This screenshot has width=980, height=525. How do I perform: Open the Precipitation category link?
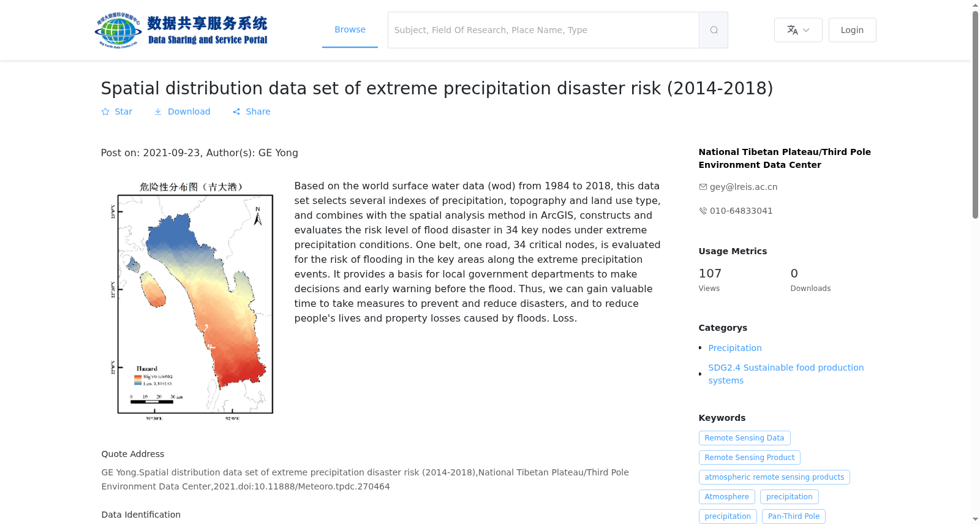click(x=735, y=348)
